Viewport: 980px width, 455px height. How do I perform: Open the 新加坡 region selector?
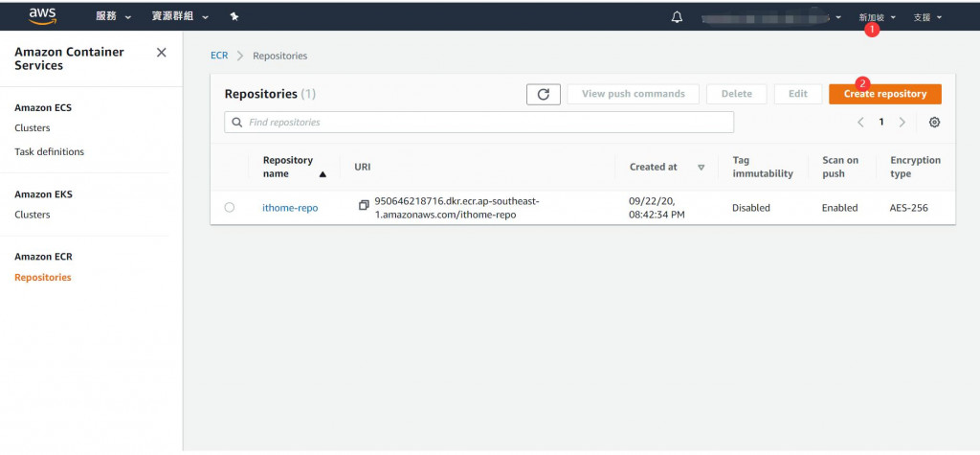[x=877, y=17]
